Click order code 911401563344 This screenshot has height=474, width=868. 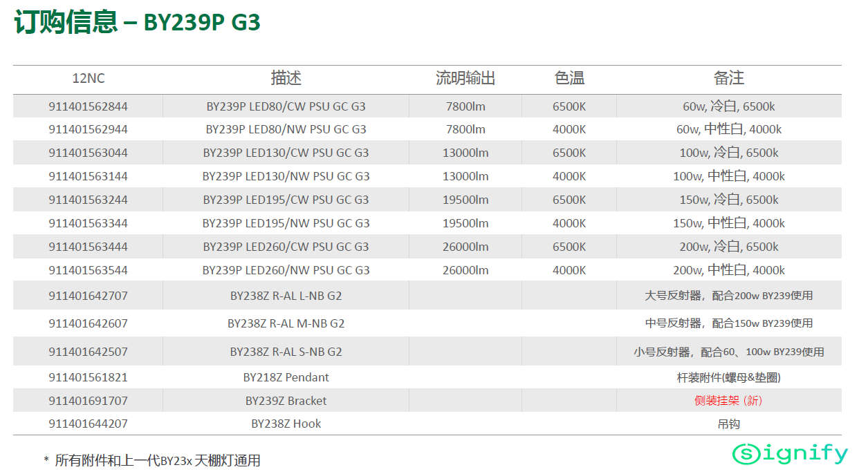pyautogui.click(x=89, y=223)
